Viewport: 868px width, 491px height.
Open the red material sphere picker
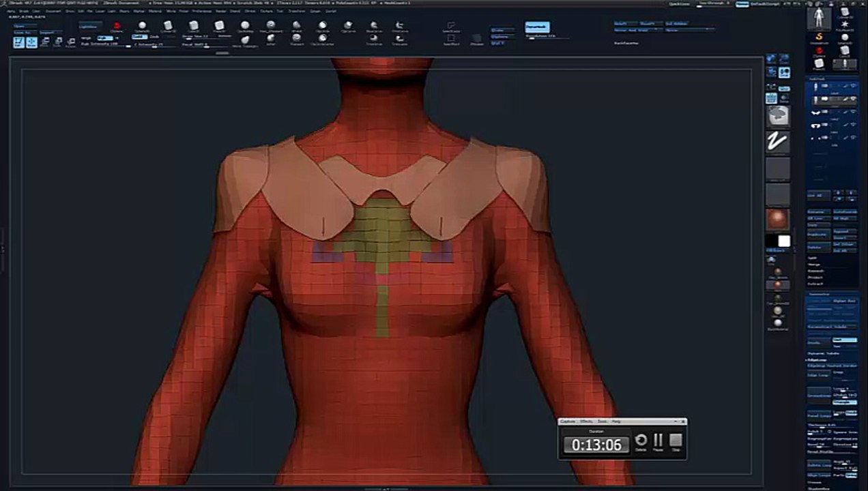coord(778,219)
